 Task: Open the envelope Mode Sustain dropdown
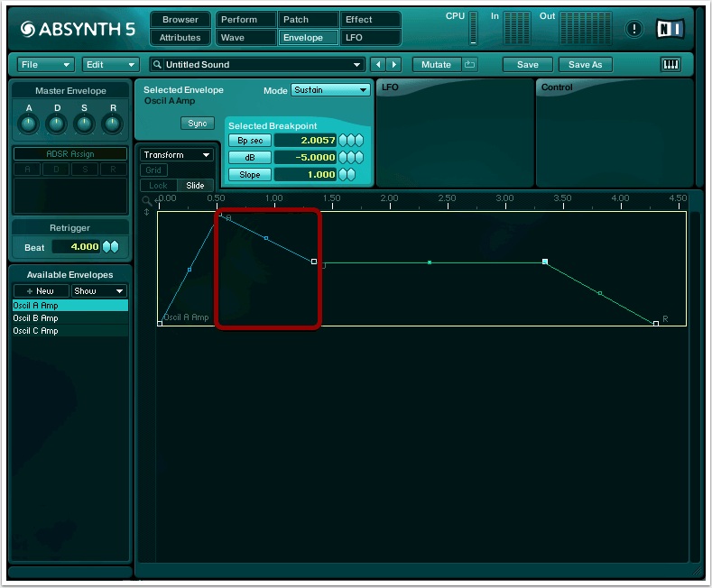pos(330,90)
